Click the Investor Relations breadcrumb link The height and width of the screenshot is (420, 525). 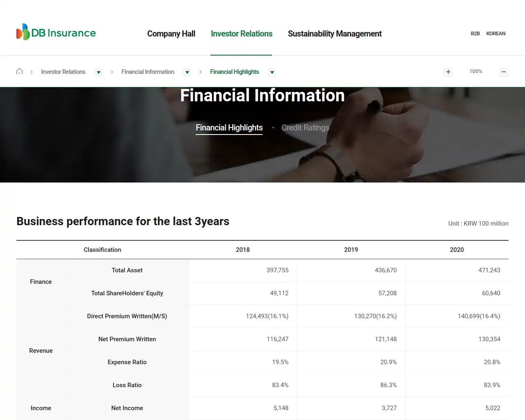pos(63,72)
